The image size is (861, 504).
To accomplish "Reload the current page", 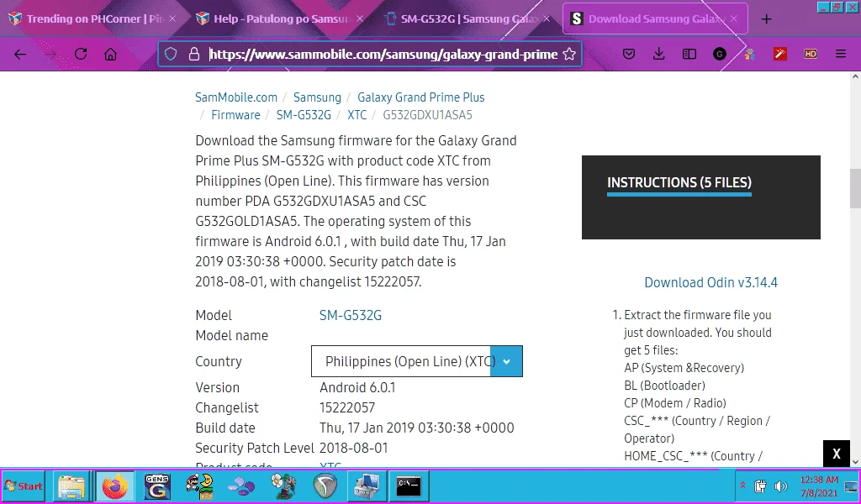I will 81,54.
